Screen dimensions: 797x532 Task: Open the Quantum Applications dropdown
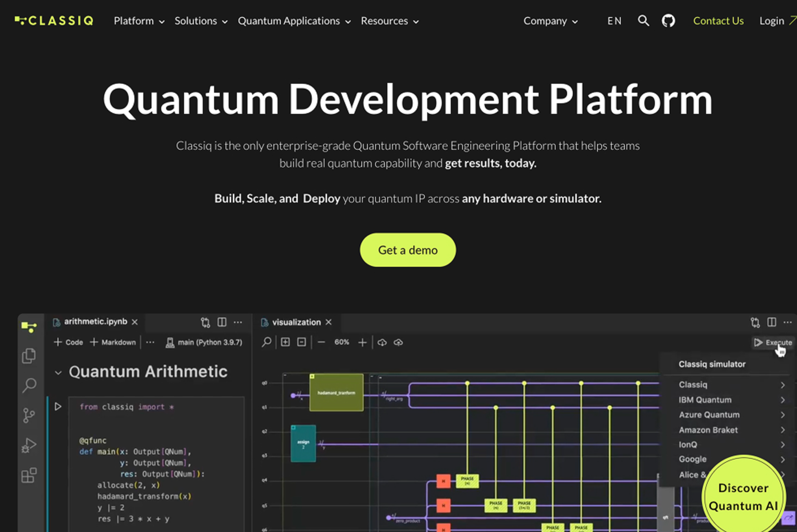point(294,21)
